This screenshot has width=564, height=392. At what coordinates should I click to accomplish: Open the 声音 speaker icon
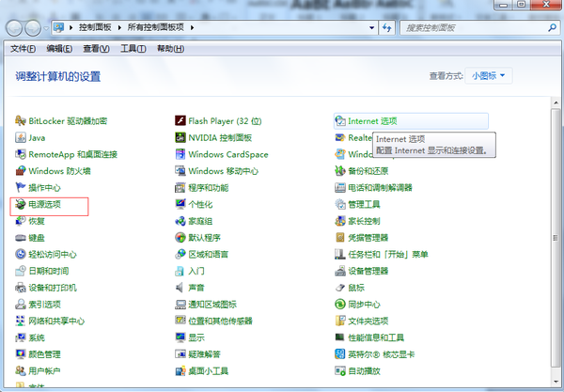180,288
